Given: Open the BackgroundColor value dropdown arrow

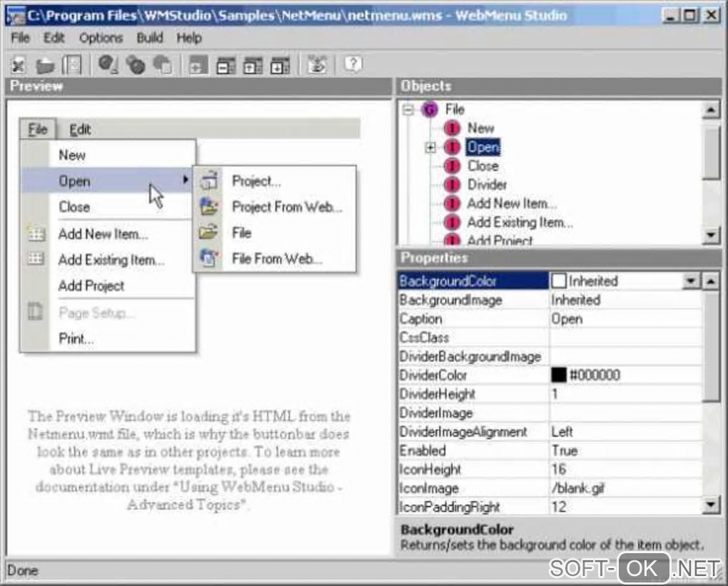Looking at the screenshot, I should tap(692, 281).
